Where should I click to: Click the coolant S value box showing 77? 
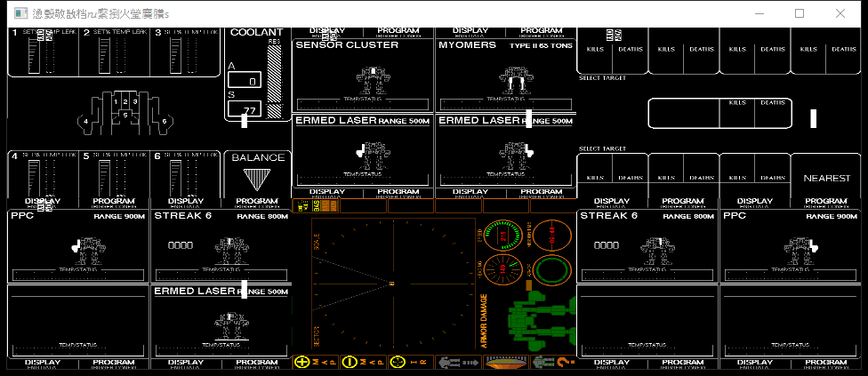(x=245, y=109)
